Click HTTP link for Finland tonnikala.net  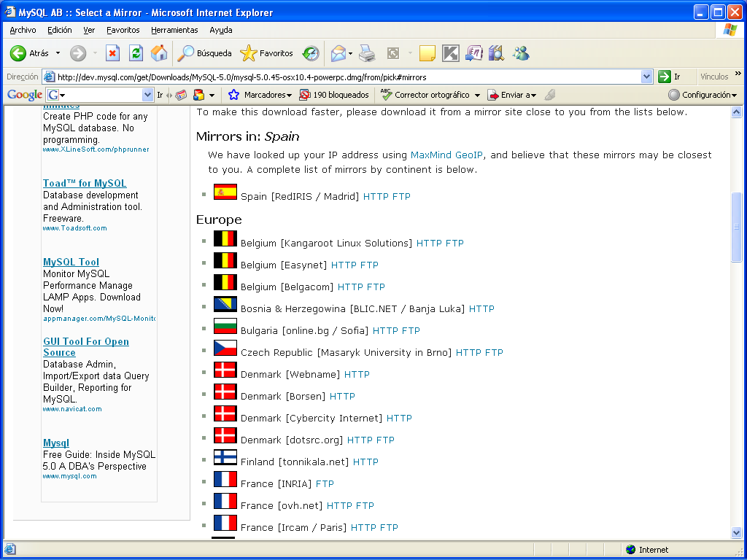click(x=365, y=462)
